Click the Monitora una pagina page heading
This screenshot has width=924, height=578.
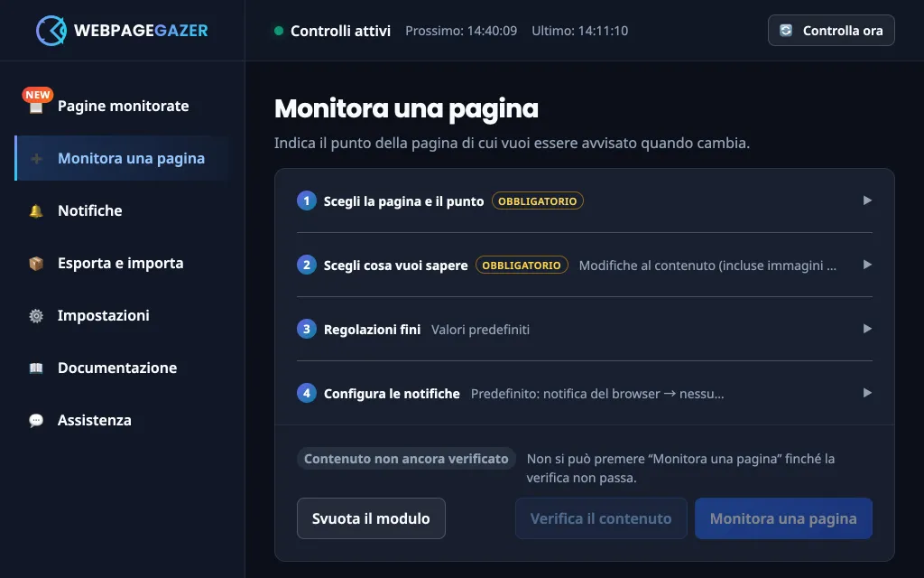point(406,108)
